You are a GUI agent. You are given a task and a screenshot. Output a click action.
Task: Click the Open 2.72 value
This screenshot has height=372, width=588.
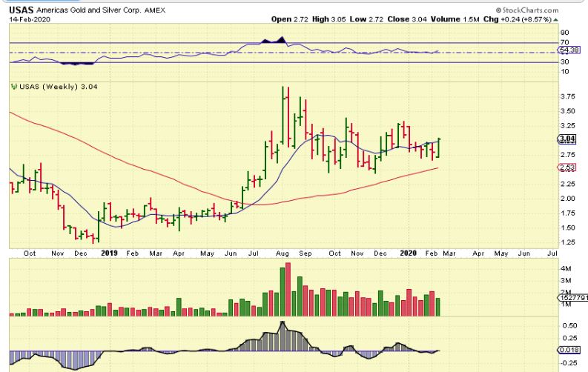tap(290, 19)
